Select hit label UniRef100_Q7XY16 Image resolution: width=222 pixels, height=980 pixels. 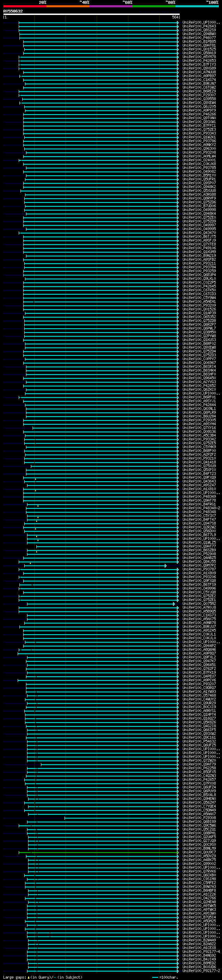point(199,428)
